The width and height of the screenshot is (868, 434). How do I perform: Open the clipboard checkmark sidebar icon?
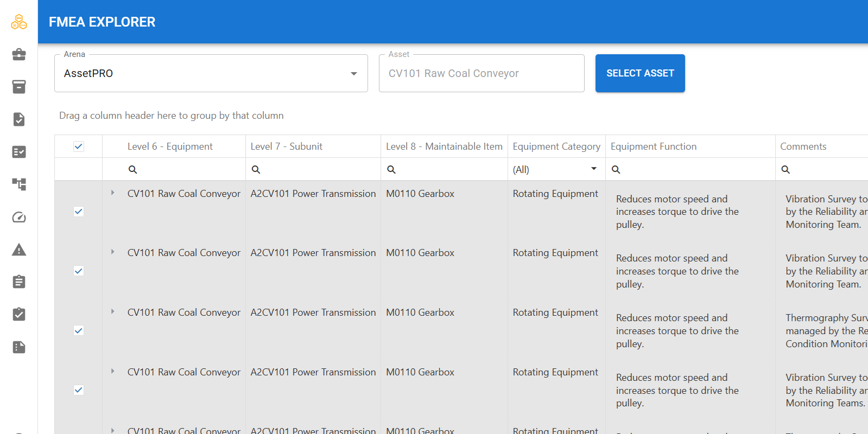[19, 314]
